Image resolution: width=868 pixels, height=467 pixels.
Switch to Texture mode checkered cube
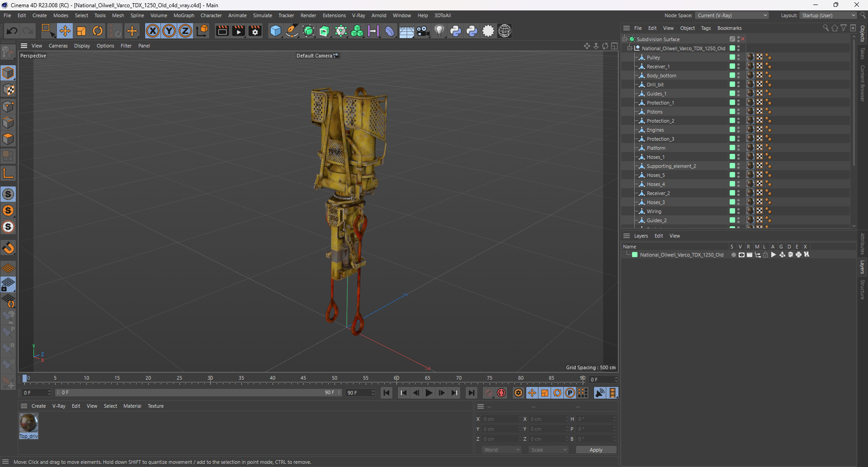tap(8, 90)
